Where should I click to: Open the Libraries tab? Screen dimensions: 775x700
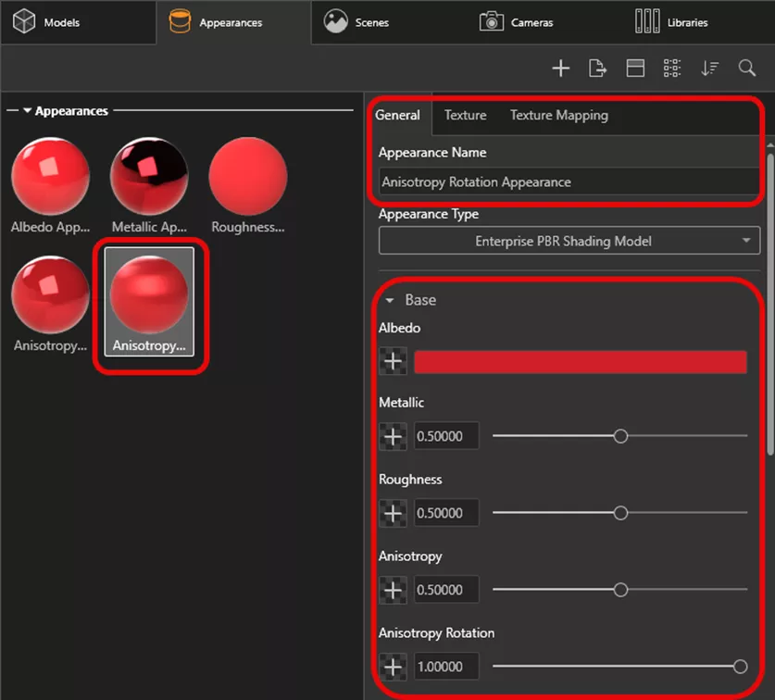[x=671, y=22]
